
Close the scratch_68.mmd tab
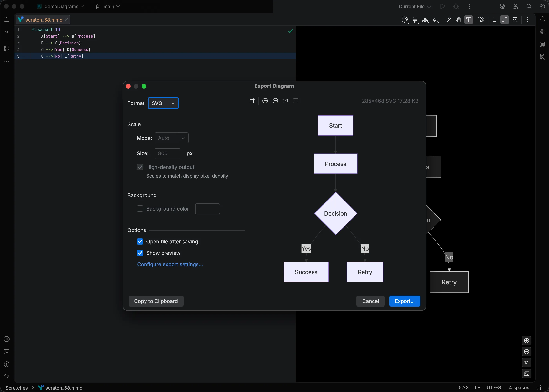click(66, 20)
